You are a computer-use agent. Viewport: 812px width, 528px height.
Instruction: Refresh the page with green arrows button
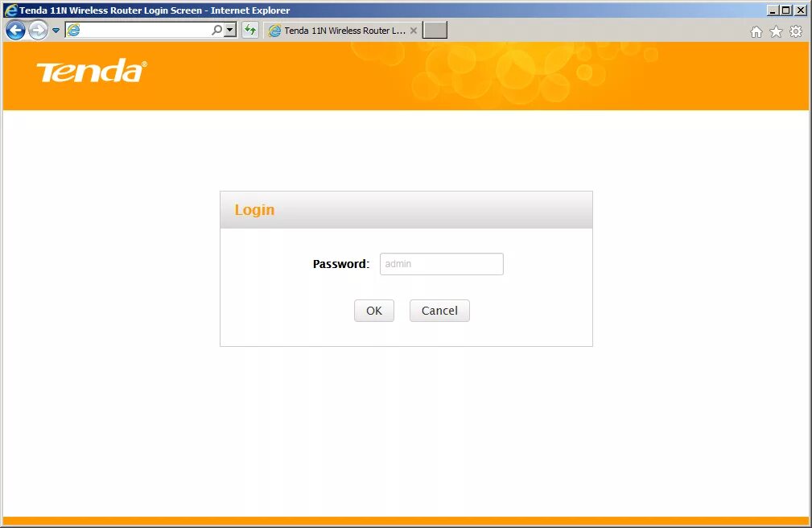(250, 31)
